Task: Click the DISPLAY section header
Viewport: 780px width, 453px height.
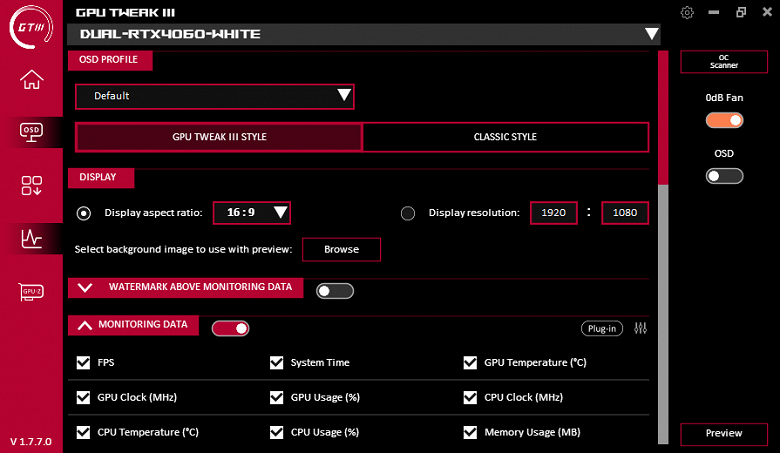Action: tap(101, 178)
